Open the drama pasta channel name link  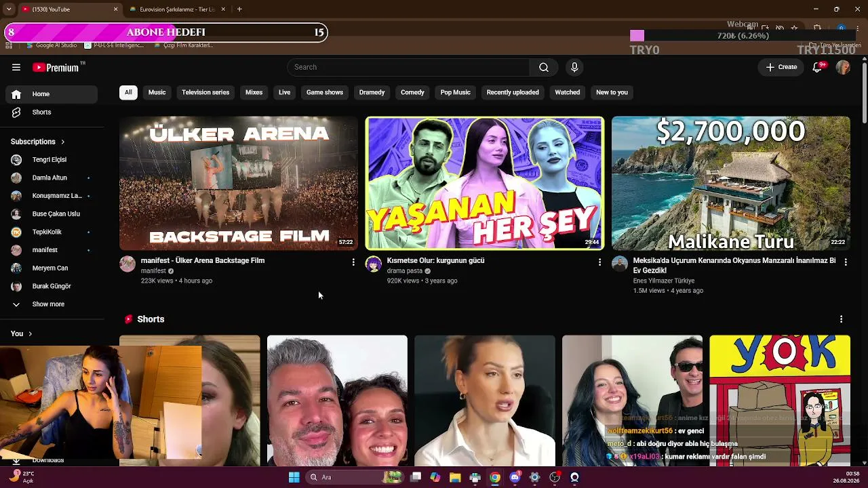[405, 271]
